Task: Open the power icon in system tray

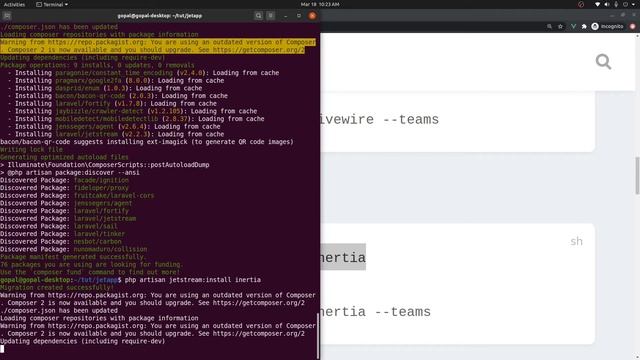Action: click(625, 4)
